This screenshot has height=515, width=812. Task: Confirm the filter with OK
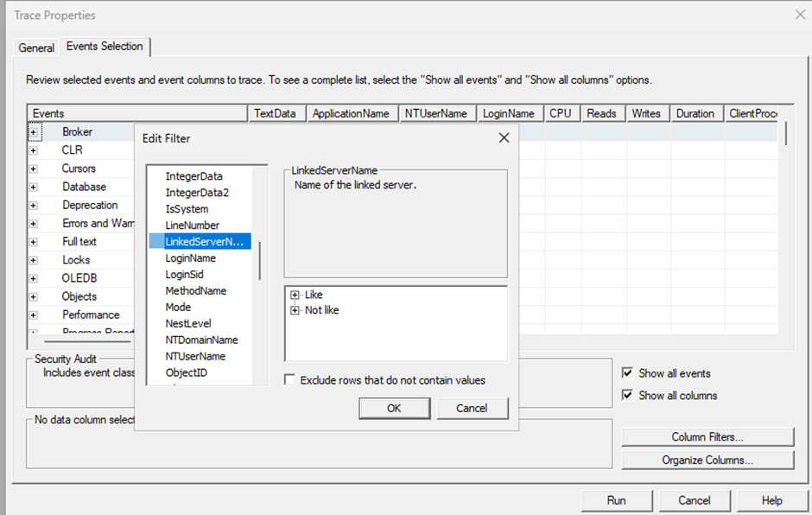[394, 408]
